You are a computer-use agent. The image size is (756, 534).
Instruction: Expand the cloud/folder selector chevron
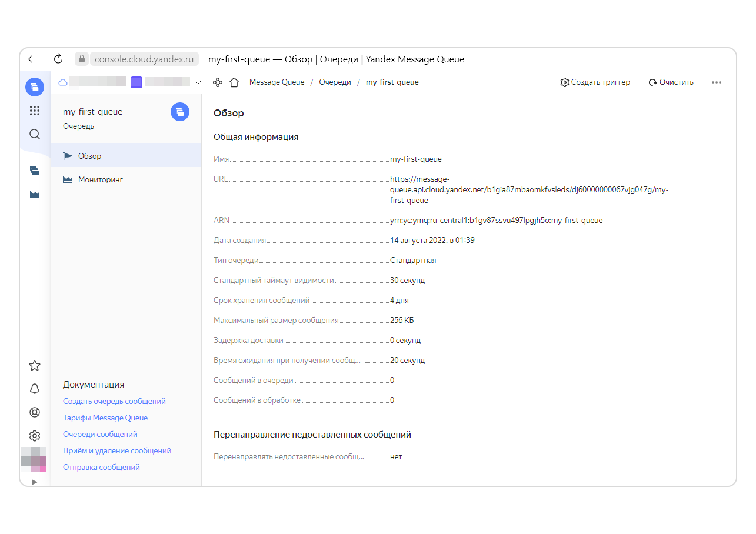[198, 82]
